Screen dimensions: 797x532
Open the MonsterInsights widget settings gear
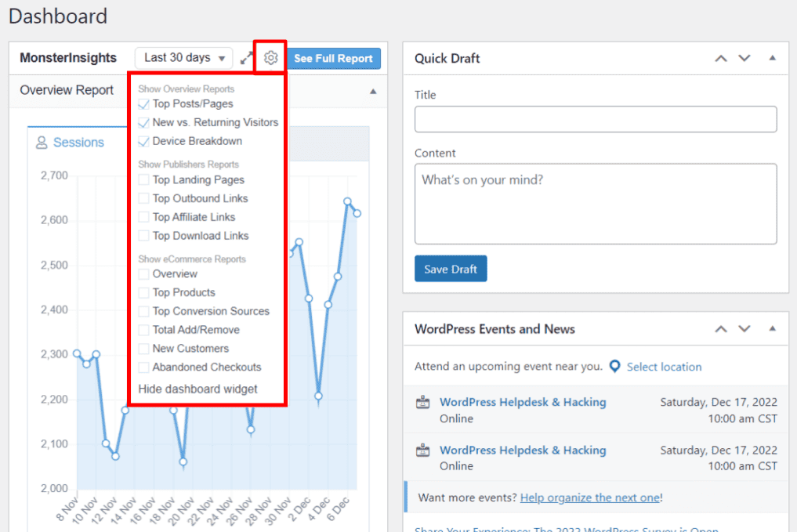[270, 58]
